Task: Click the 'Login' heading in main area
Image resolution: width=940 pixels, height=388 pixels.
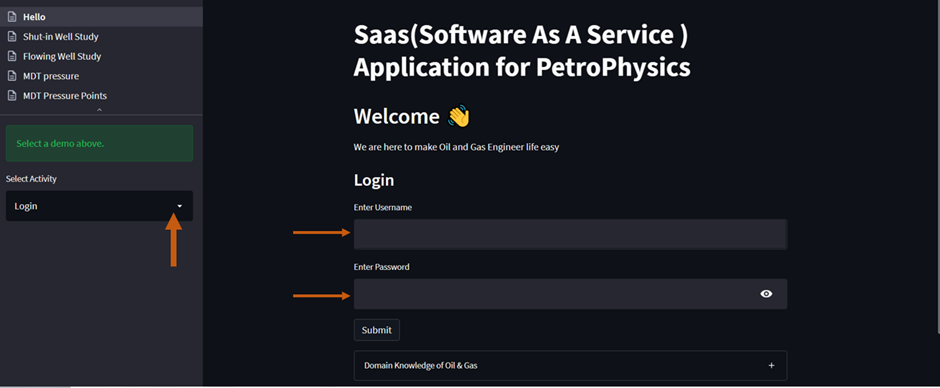Action: pyautogui.click(x=374, y=180)
